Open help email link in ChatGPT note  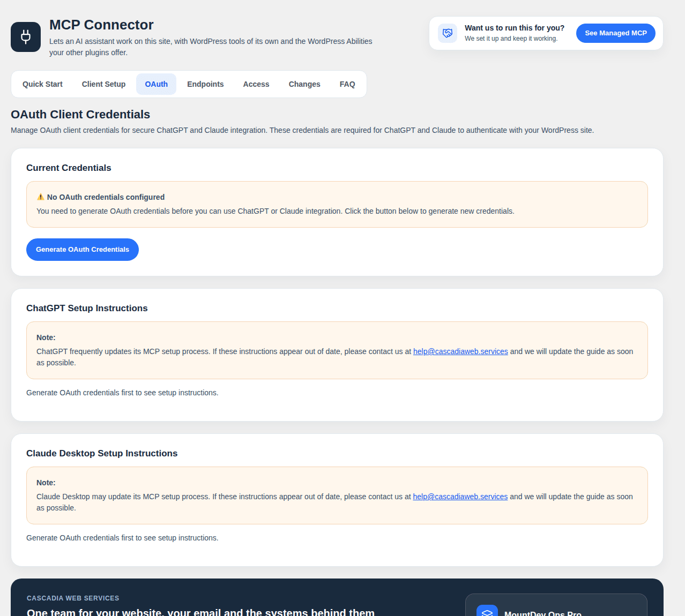[x=460, y=351]
